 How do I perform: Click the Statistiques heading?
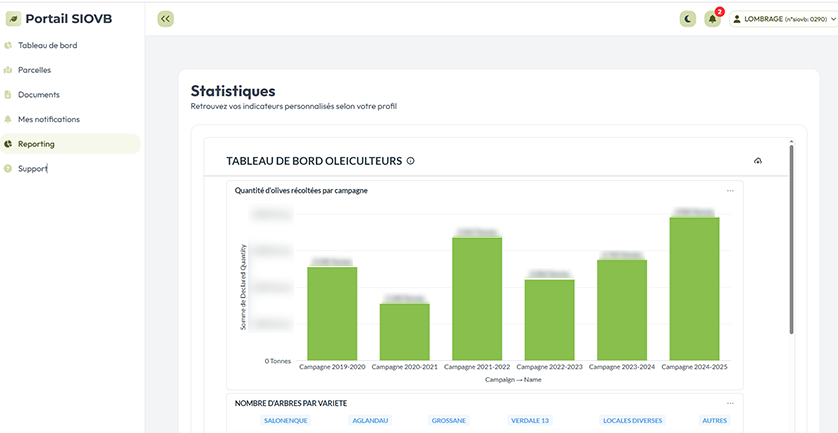233,91
